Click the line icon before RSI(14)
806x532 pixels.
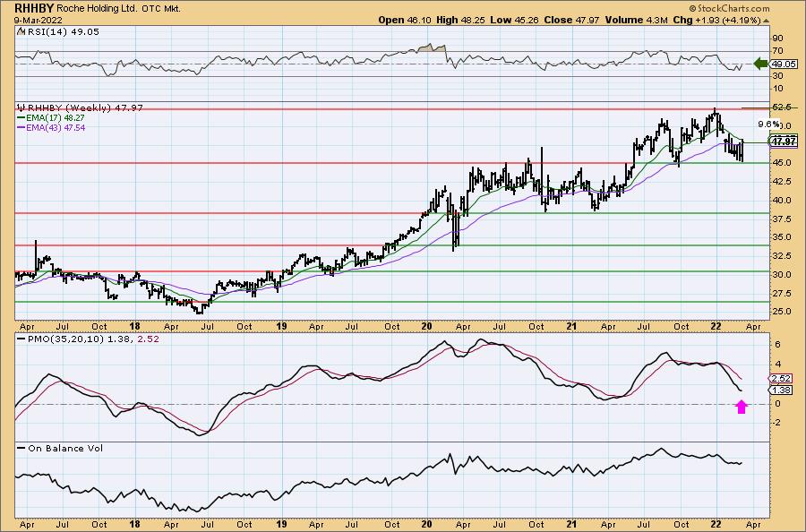[21, 31]
